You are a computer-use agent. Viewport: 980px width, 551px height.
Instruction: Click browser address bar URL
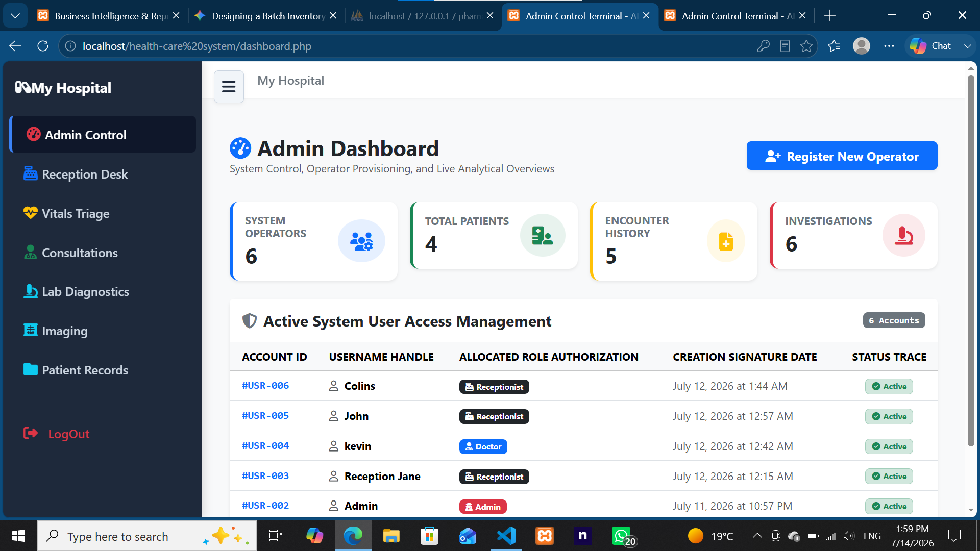click(197, 46)
